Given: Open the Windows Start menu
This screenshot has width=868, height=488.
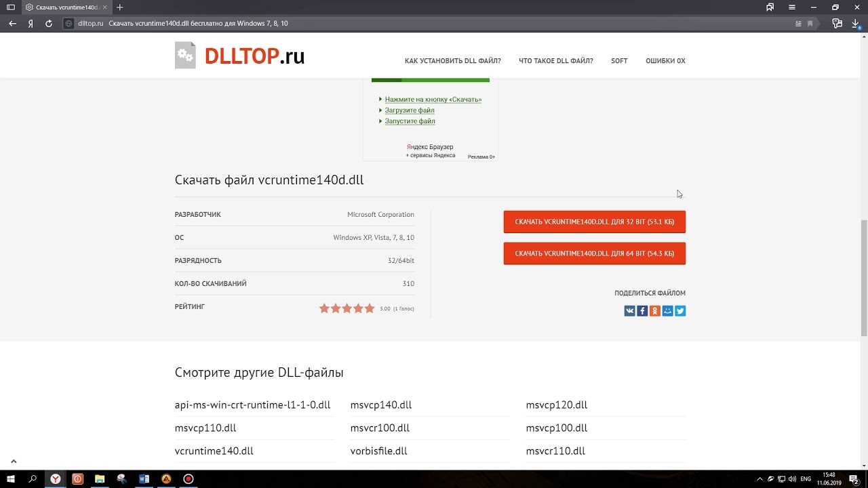Looking at the screenshot, I should pyautogui.click(x=12, y=479).
